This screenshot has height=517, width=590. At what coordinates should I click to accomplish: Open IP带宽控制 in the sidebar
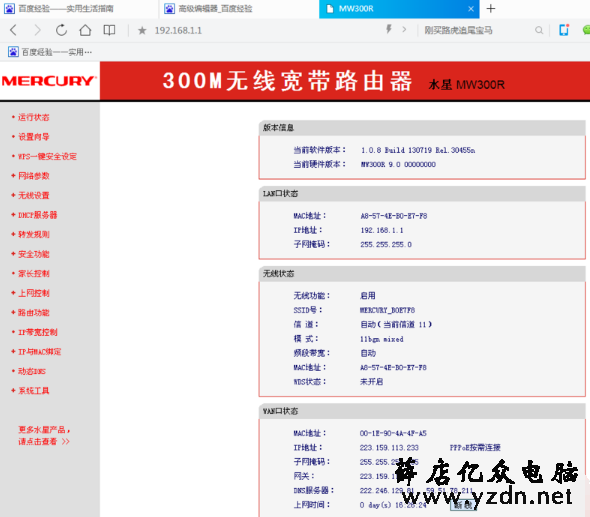38,332
